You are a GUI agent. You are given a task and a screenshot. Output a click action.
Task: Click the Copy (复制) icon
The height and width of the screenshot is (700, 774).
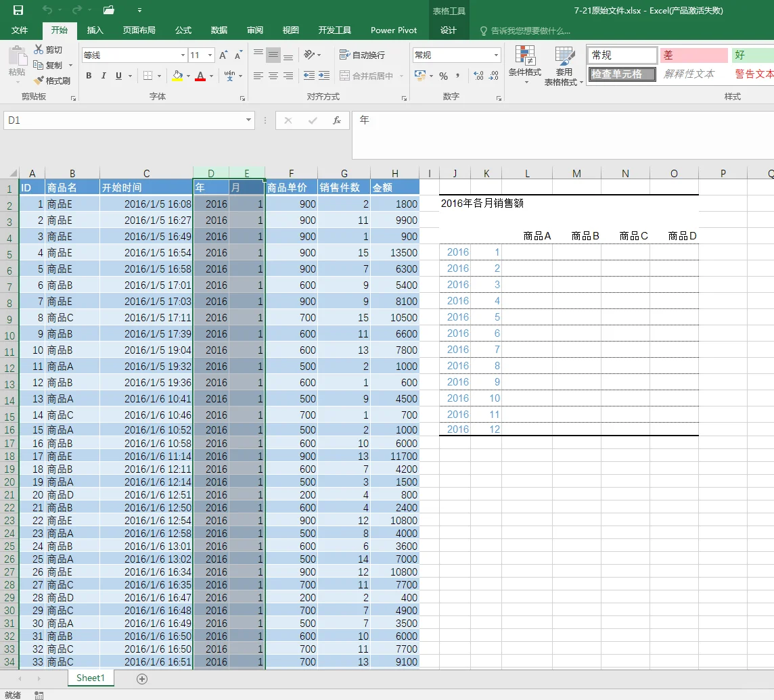[38, 65]
